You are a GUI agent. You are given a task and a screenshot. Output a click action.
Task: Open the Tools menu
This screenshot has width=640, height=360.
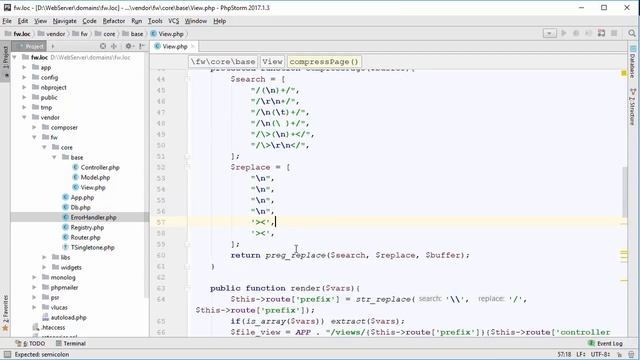pos(155,21)
